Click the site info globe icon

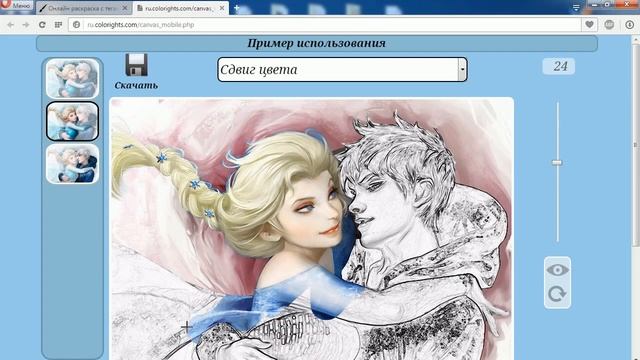coord(76,25)
